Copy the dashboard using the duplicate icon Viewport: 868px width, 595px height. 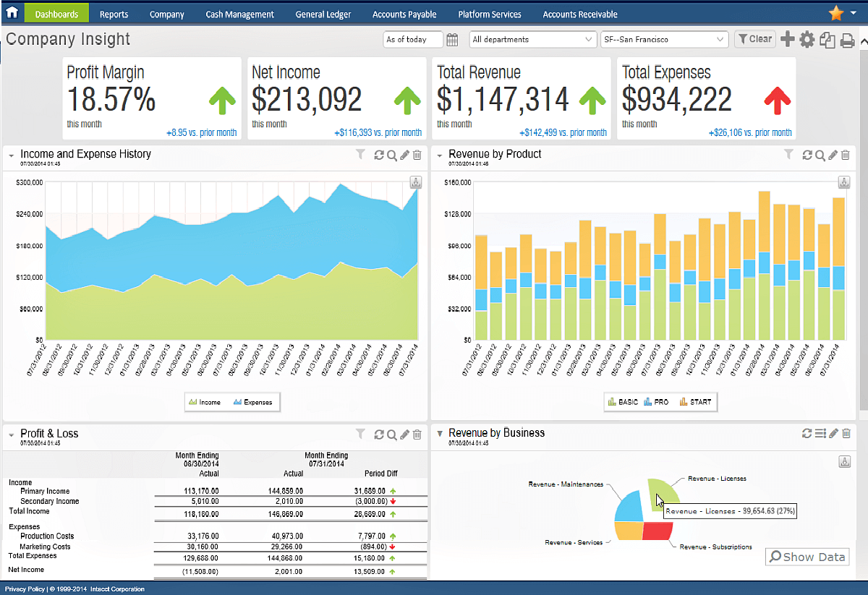pos(826,39)
